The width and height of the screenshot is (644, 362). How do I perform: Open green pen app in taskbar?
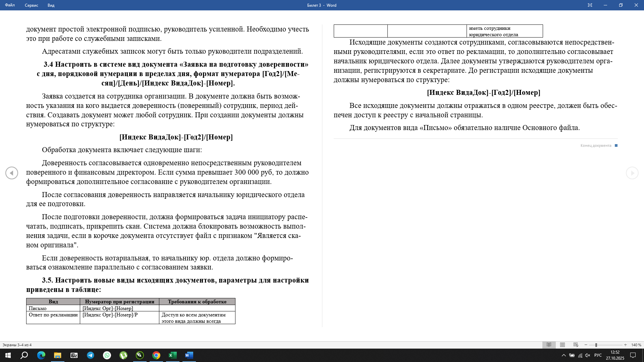click(x=140, y=355)
